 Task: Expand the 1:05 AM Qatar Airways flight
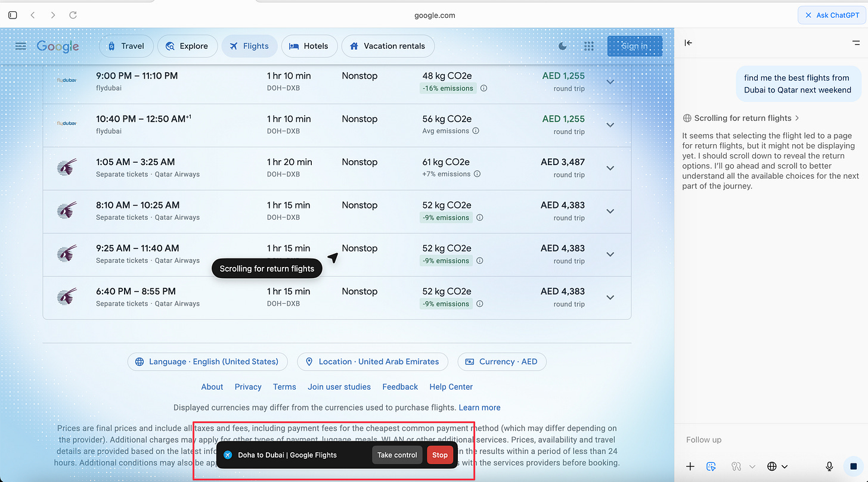(610, 168)
